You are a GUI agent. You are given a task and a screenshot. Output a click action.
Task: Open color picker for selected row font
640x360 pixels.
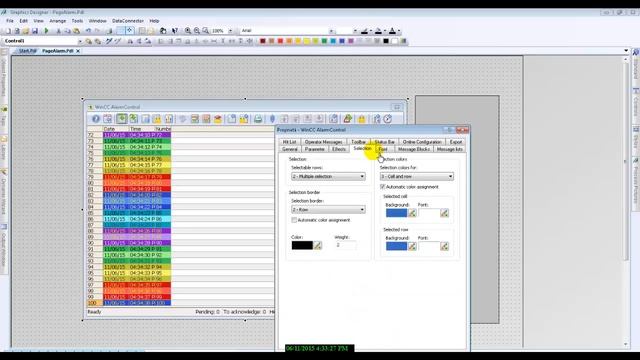(444, 246)
